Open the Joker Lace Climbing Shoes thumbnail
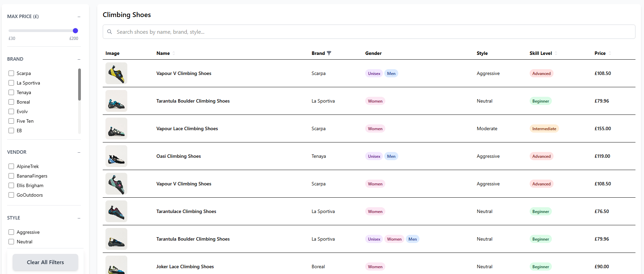This screenshot has width=644, height=274. pyautogui.click(x=116, y=265)
